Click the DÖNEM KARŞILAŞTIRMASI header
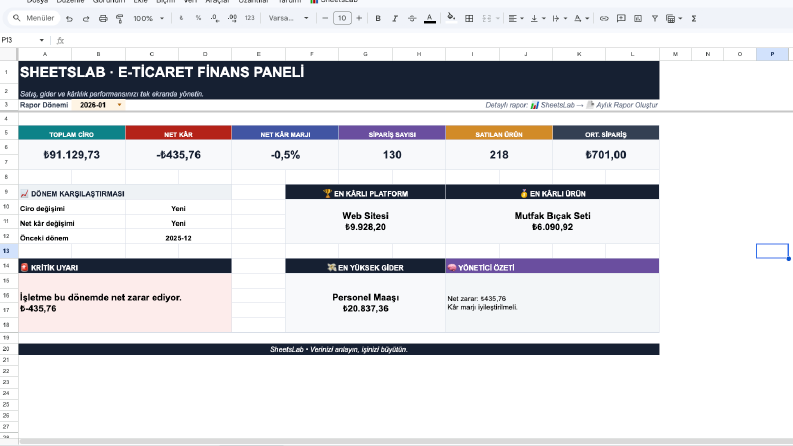793x446 pixels. coord(125,193)
